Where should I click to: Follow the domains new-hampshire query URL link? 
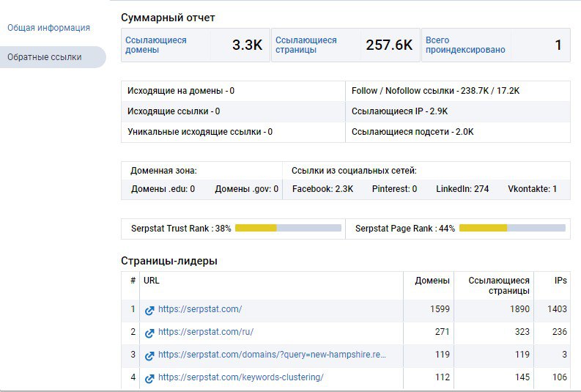tap(272, 354)
